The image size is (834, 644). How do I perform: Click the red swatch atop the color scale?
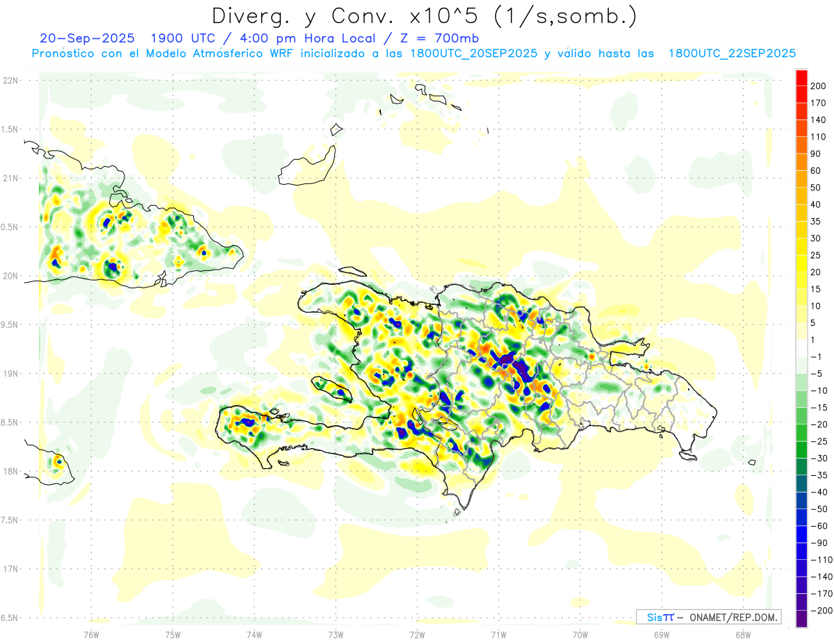[x=801, y=78]
